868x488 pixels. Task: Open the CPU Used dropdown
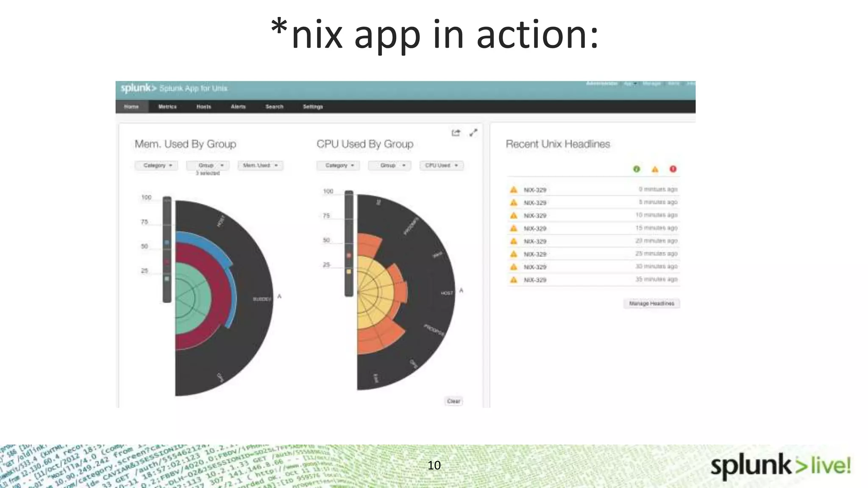coord(442,166)
